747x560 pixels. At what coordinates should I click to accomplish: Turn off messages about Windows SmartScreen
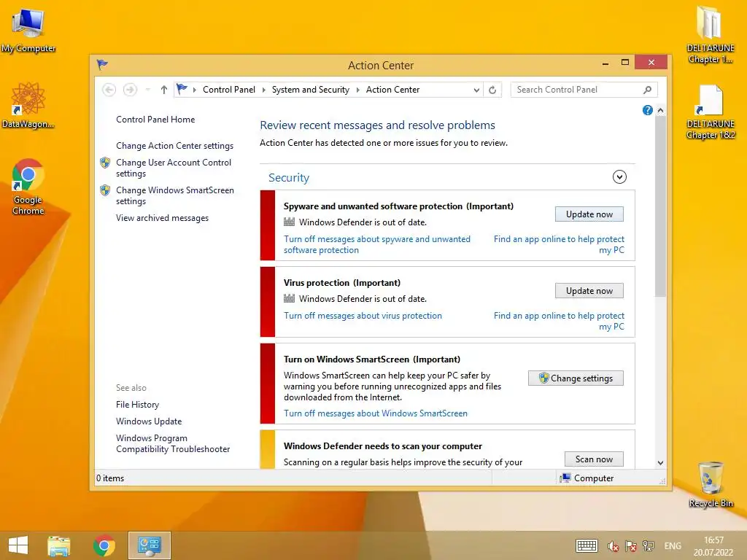pos(376,413)
